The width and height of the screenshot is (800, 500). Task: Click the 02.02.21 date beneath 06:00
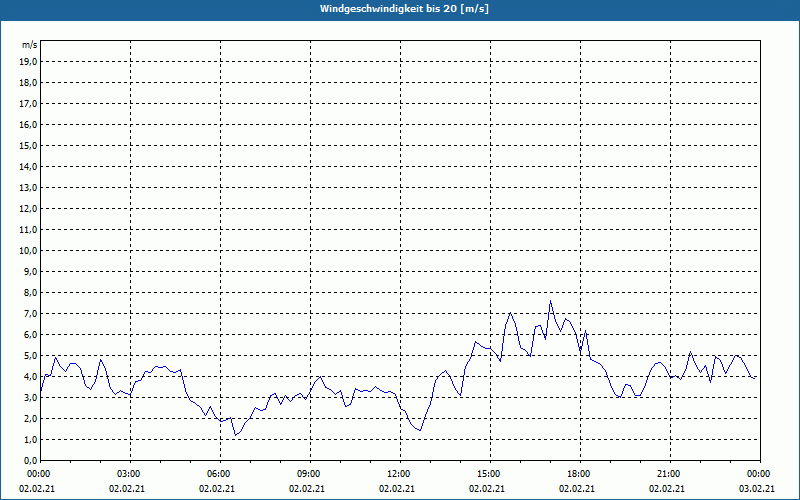(x=217, y=488)
